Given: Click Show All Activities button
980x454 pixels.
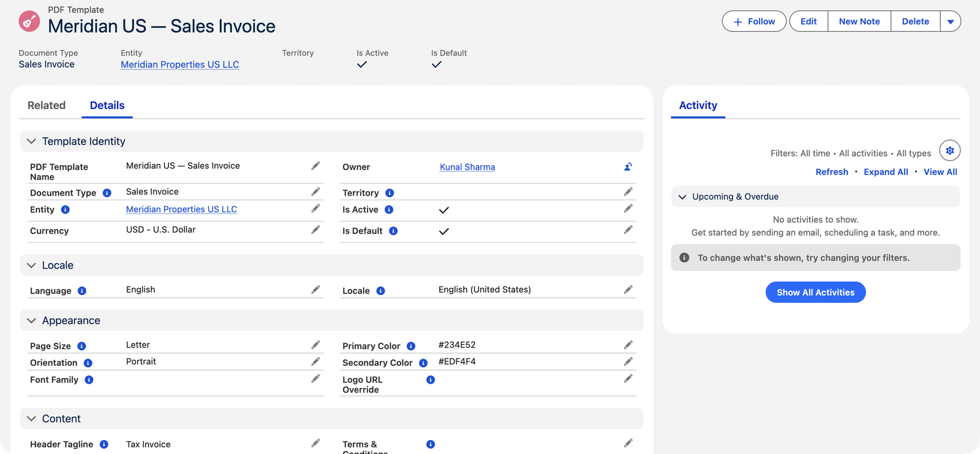Looking at the screenshot, I should click(x=816, y=292).
